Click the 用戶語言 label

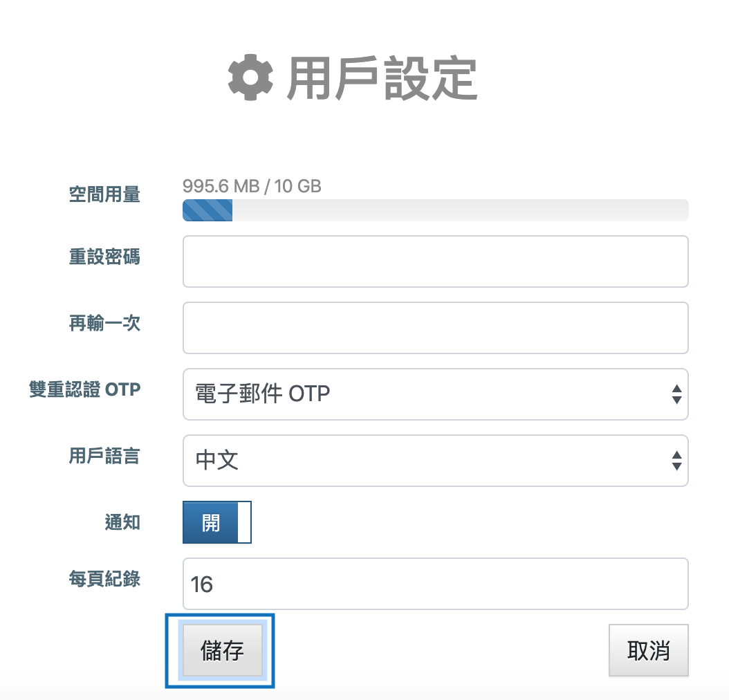[x=104, y=456]
